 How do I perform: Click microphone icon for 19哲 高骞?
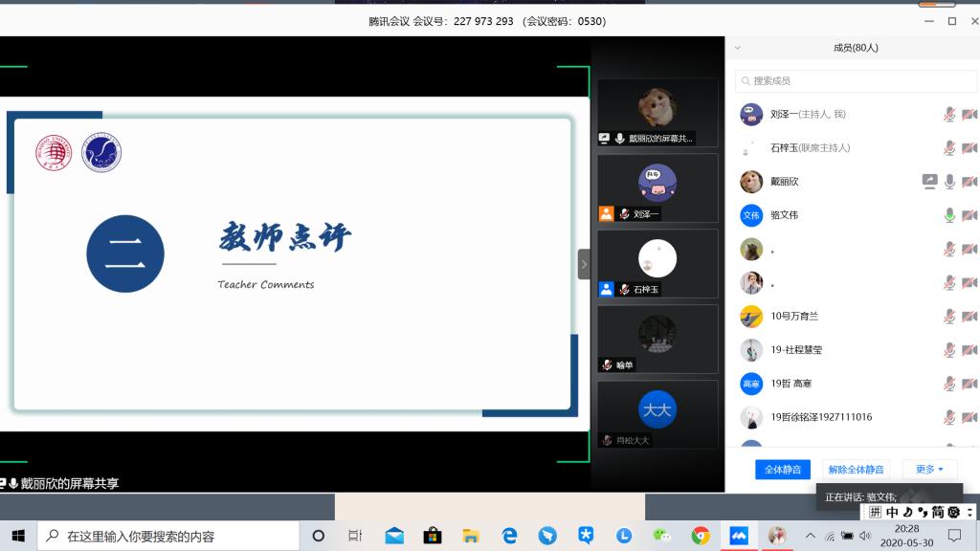click(x=949, y=384)
